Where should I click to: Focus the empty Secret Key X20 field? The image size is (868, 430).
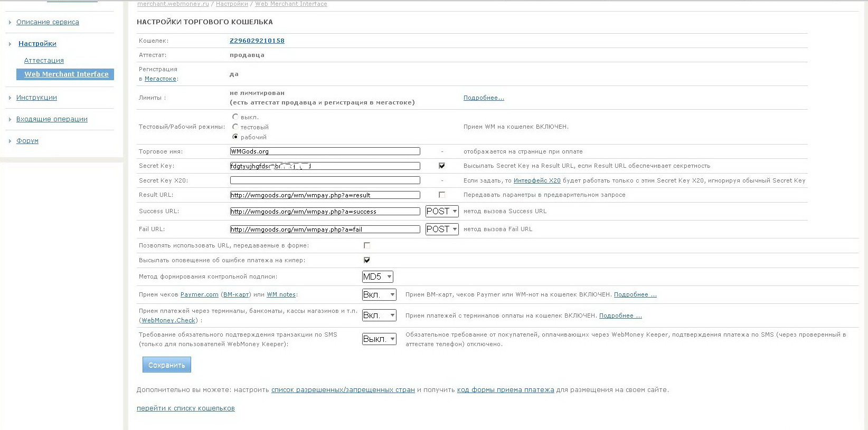(x=325, y=180)
